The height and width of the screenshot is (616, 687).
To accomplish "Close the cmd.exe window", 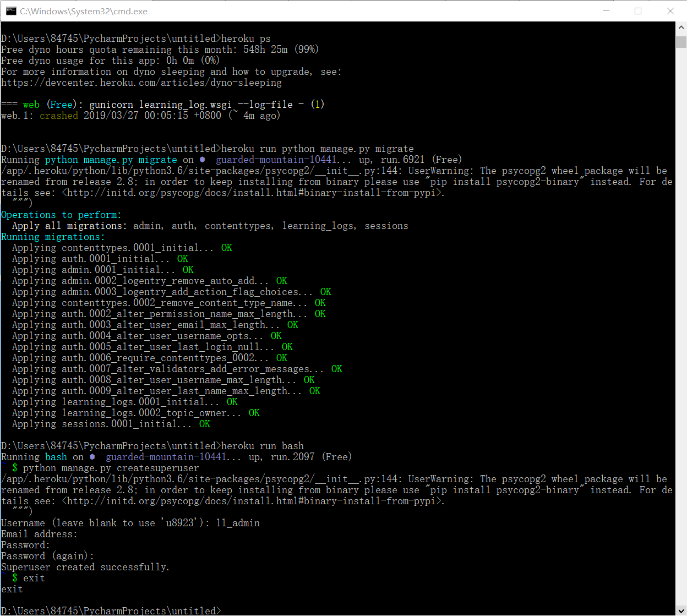I will click(670, 11).
